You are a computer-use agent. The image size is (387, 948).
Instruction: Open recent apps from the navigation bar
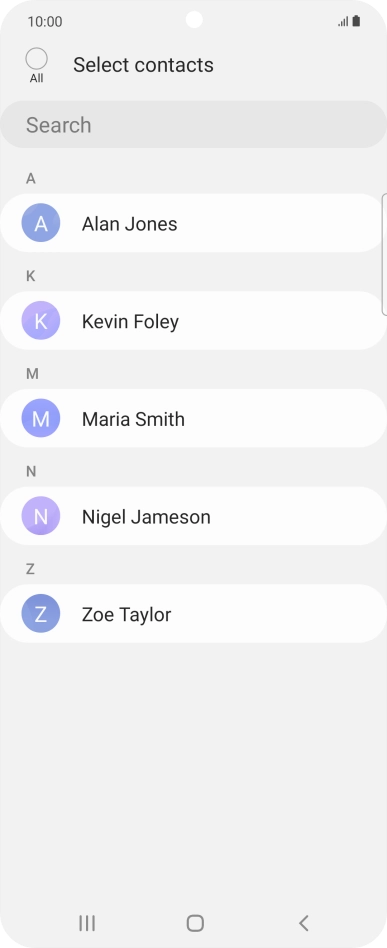(87, 923)
